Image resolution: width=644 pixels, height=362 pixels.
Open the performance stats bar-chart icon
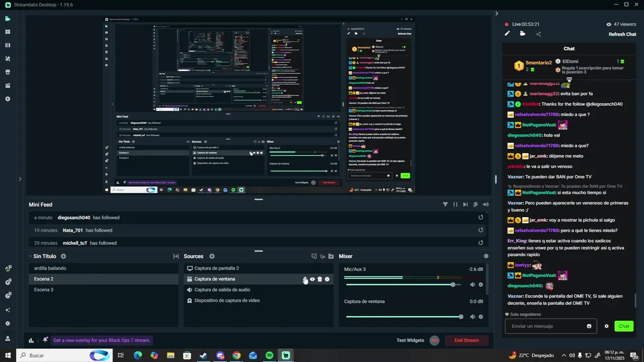tap(31, 340)
